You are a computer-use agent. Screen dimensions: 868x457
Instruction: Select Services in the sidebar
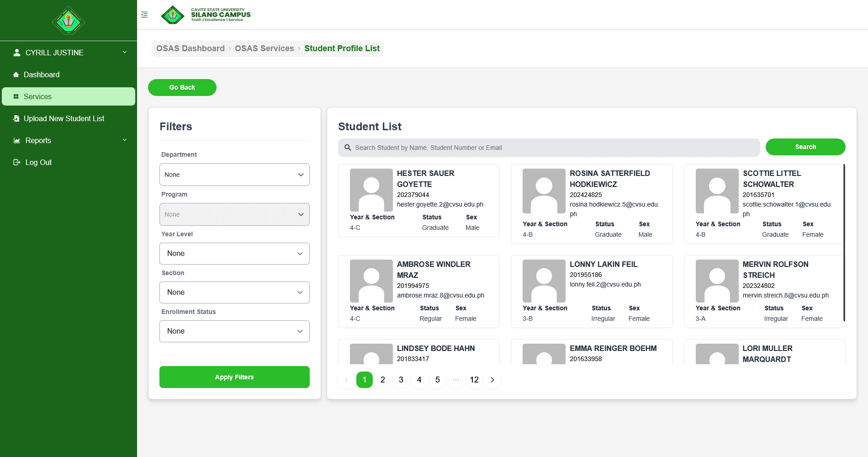pos(69,96)
